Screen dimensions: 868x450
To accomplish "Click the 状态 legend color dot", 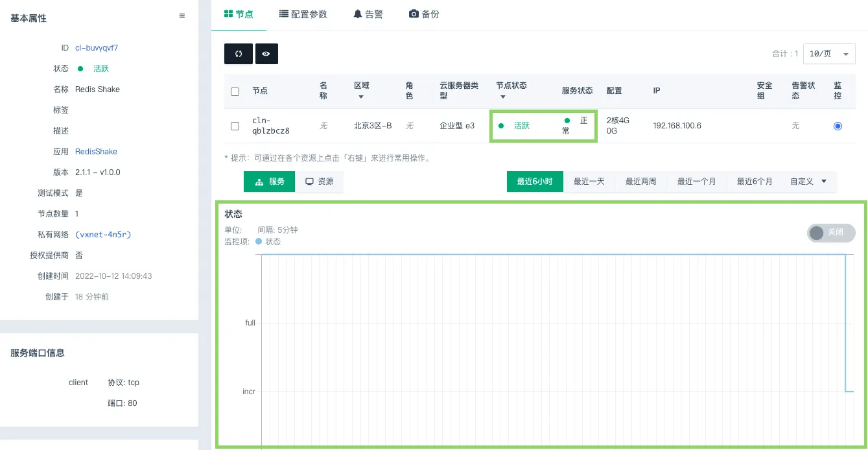I will [x=259, y=241].
